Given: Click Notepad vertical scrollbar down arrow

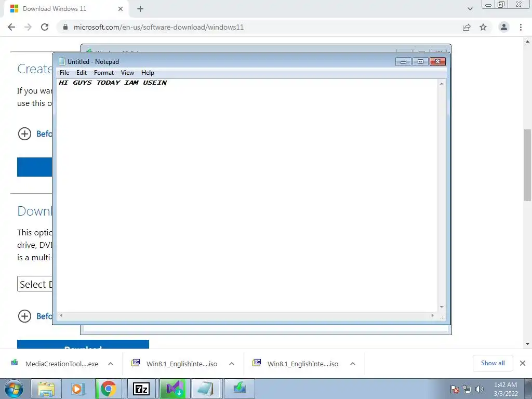Looking at the screenshot, I should (x=442, y=307).
